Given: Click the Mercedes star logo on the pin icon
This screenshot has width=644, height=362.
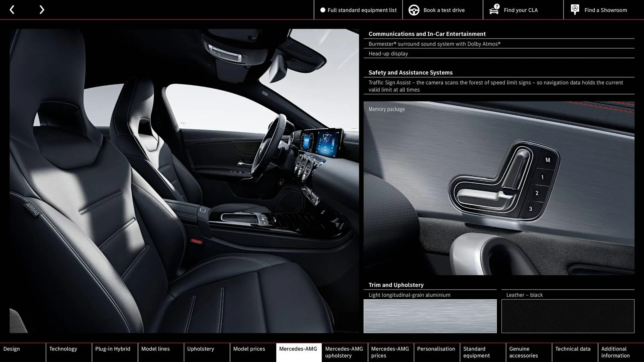Looking at the screenshot, I should click(575, 8).
